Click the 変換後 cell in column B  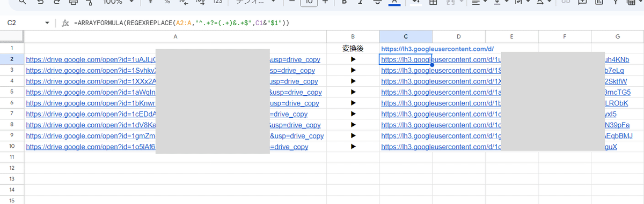353,48
